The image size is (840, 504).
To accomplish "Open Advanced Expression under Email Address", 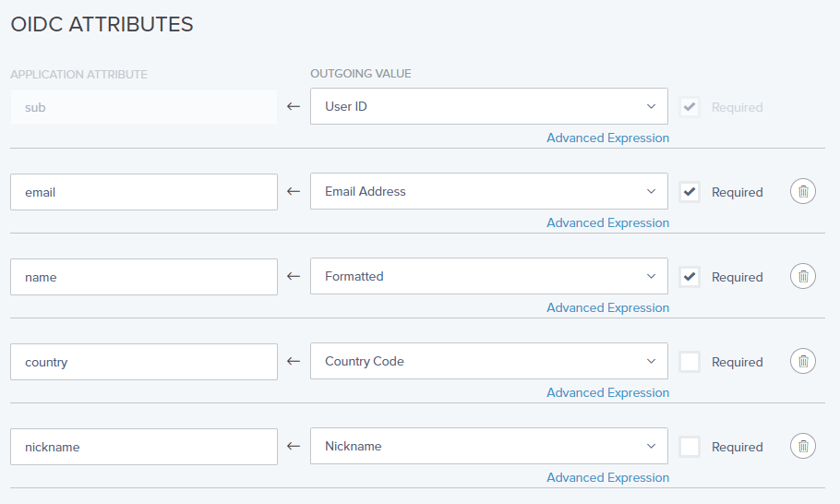I will 607,222.
